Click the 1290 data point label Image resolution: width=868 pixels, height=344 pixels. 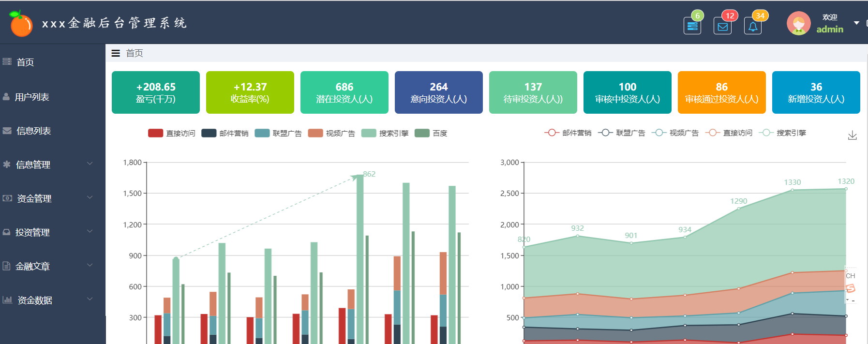[739, 201]
